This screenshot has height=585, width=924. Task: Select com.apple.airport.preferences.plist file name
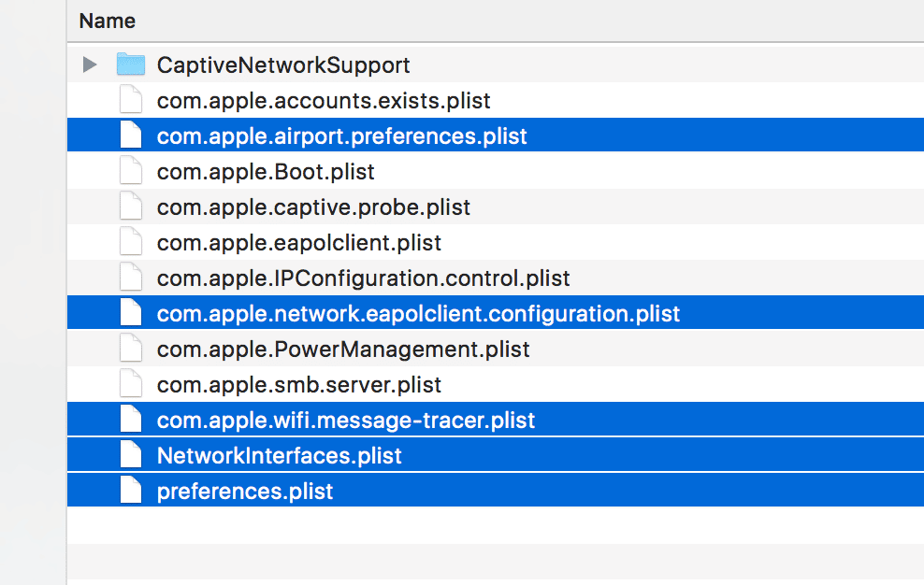pos(341,136)
